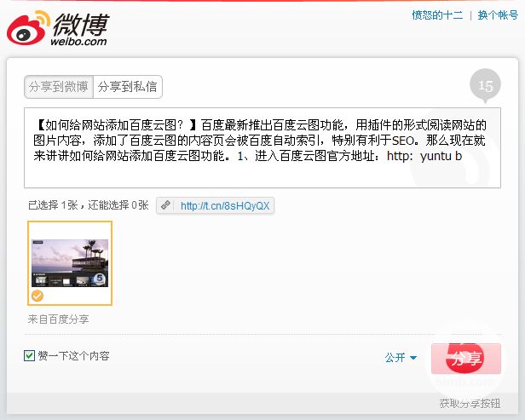Open the http://t.cn/8sHQyQX short link
This screenshot has width=525, height=420.
(225, 205)
